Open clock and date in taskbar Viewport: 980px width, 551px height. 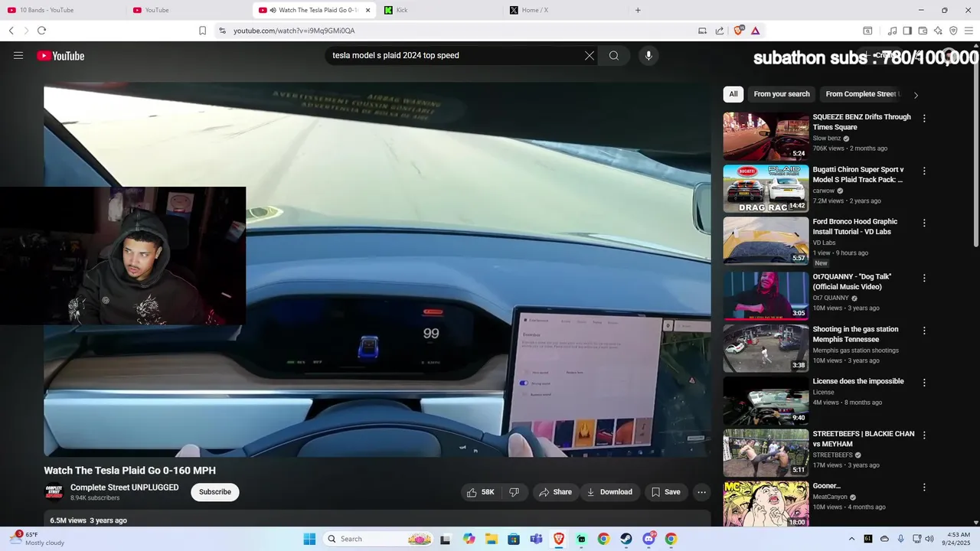(x=958, y=539)
